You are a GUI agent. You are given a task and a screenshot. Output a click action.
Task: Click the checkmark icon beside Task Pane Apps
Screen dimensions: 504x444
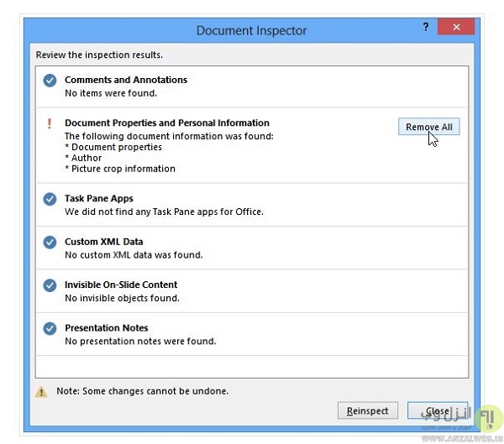(x=50, y=200)
